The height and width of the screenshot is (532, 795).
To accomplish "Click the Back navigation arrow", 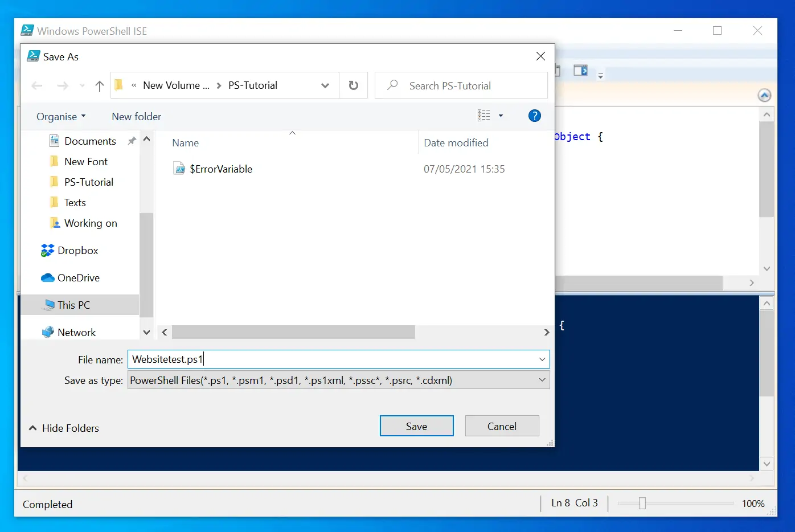I will 37,86.
